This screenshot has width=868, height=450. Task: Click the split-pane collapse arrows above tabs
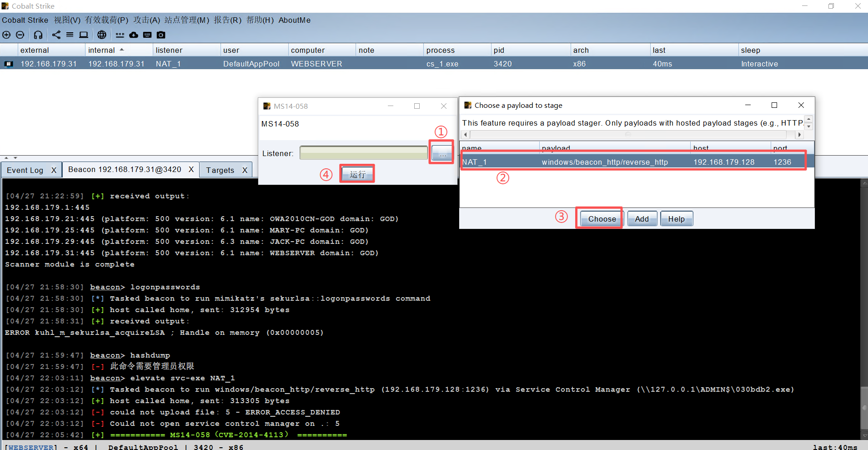[x=11, y=158]
